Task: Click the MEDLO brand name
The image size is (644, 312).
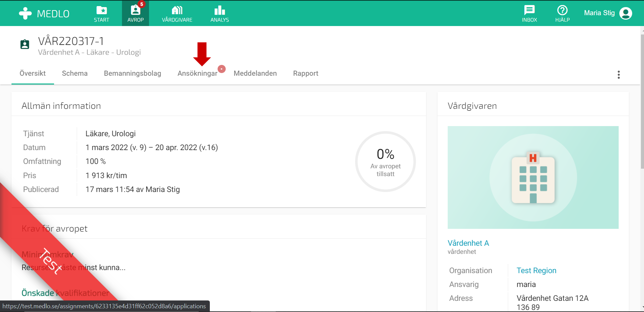Action: tap(53, 14)
